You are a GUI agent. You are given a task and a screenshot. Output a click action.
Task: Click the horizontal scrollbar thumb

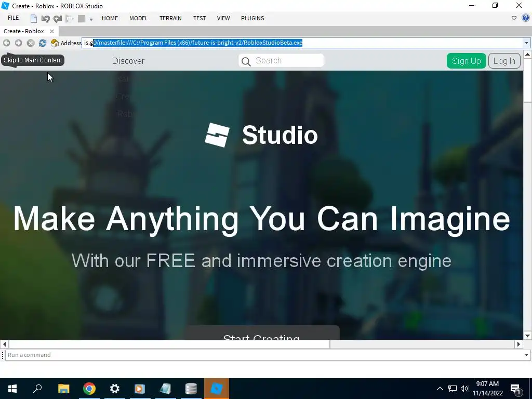coord(169,344)
